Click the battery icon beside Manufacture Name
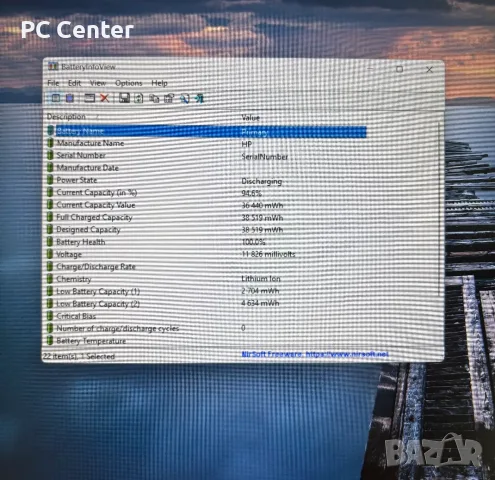The width and height of the screenshot is (495, 480). tap(50, 143)
